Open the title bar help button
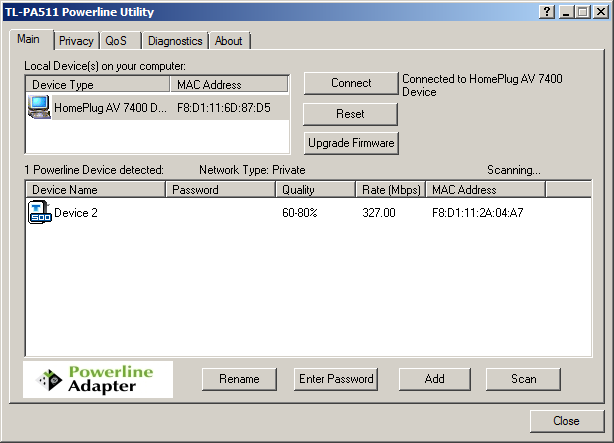The image size is (614, 443). click(547, 12)
